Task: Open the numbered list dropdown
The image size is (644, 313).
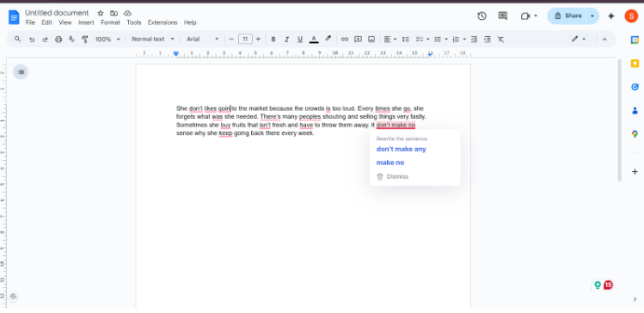Action: 459,40
